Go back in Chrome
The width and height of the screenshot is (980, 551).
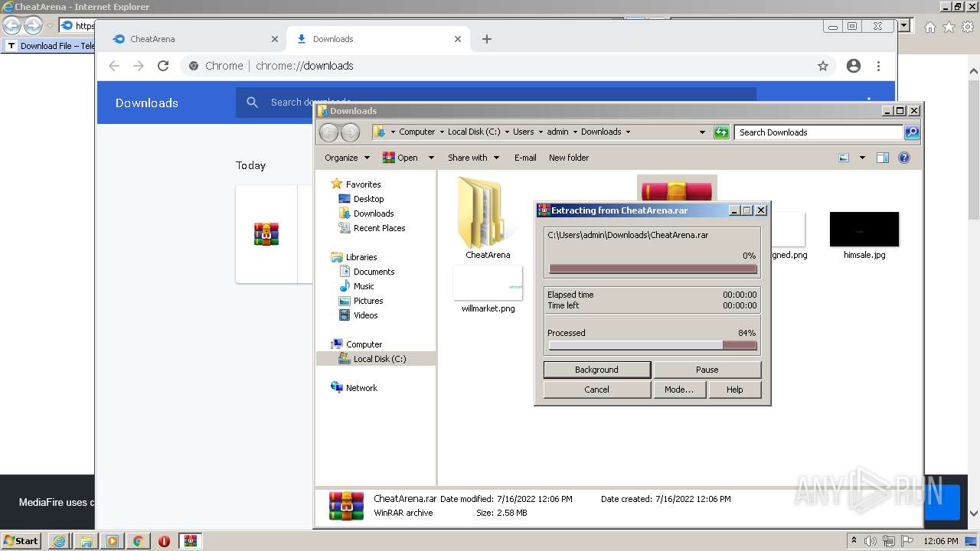point(114,66)
